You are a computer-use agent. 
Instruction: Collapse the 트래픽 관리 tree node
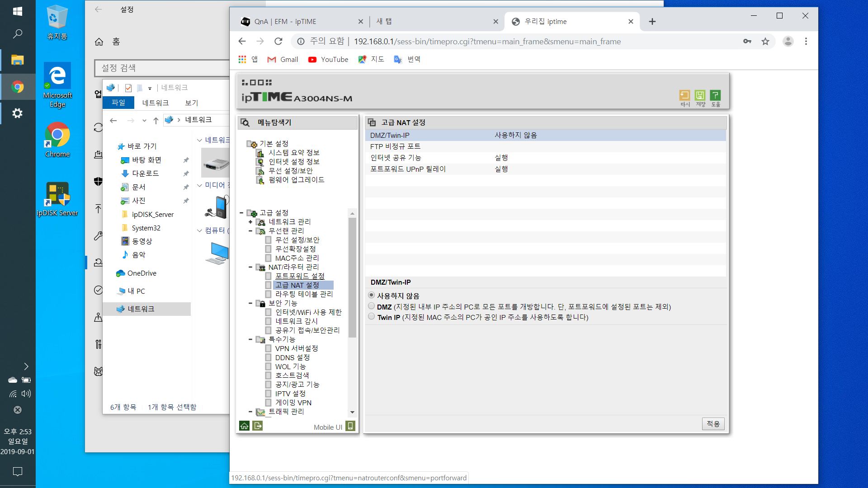click(250, 412)
